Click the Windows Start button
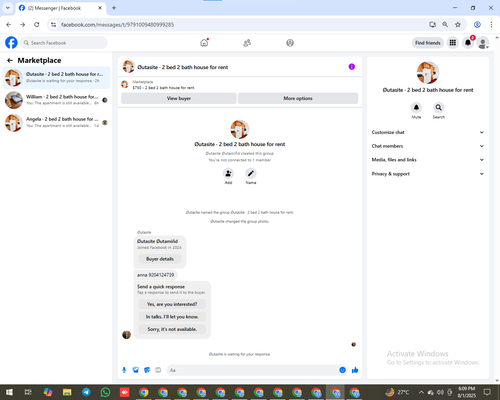This screenshot has height=400, width=500. (9, 392)
